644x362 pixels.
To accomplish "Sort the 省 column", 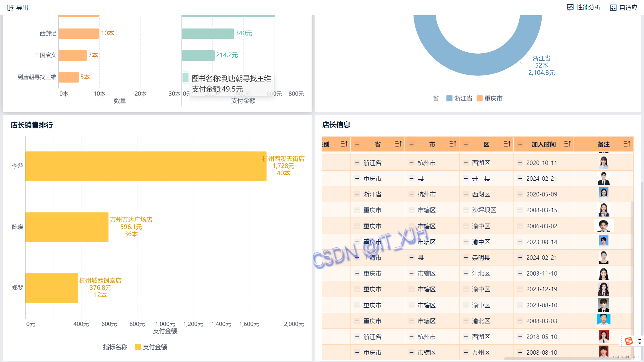I will pyautogui.click(x=398, y=144).
